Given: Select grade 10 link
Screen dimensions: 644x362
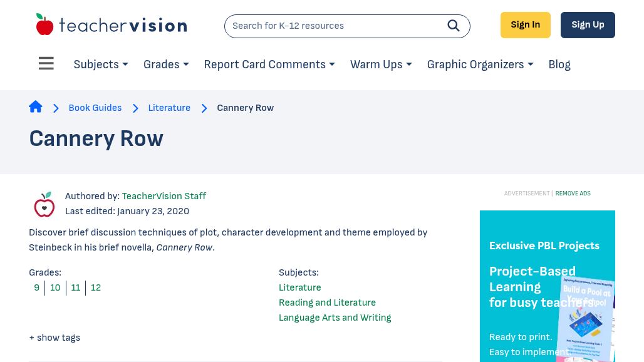Looking at the screenshot, I should pos(55,287).
